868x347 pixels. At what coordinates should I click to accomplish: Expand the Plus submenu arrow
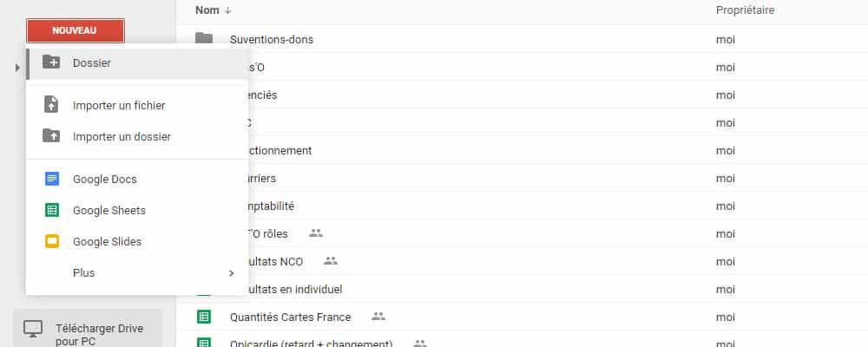pyautogui.click(x=232, y=273)
